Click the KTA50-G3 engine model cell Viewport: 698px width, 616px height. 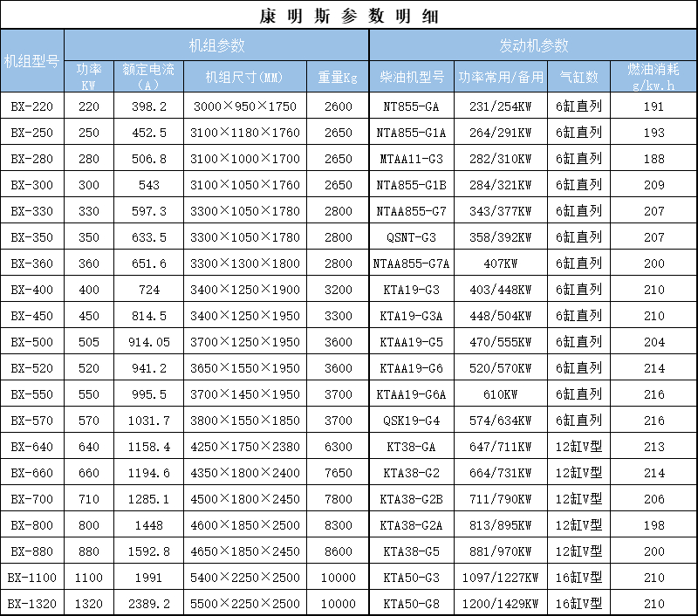tap(412, 578)
